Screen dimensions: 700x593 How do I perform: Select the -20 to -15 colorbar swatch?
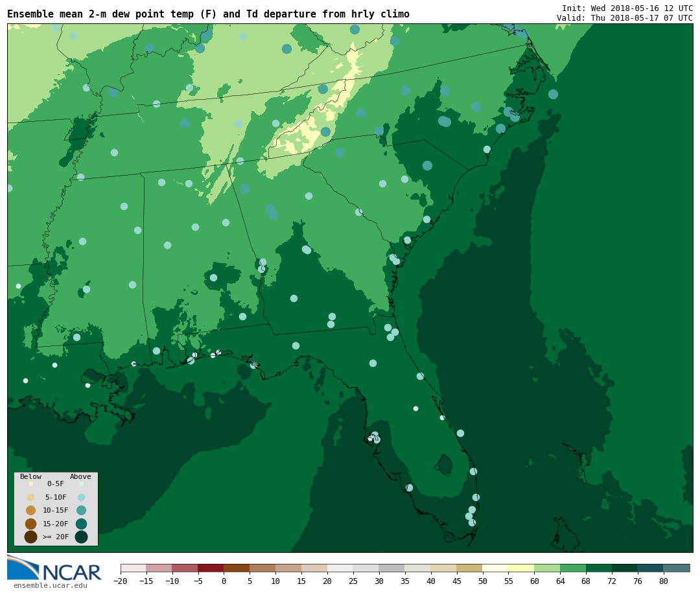pyautogui.click(x=134, y=568)
